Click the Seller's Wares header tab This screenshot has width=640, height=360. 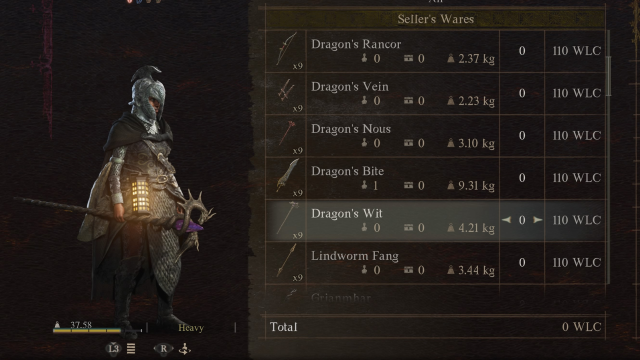click(436, 19)
